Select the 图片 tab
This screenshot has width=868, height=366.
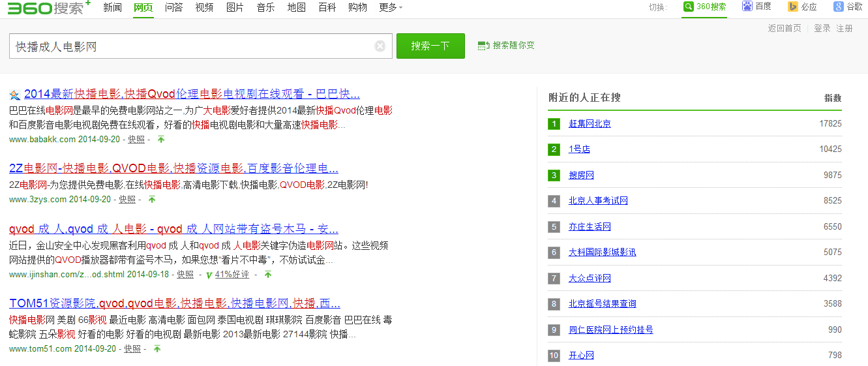235,7
